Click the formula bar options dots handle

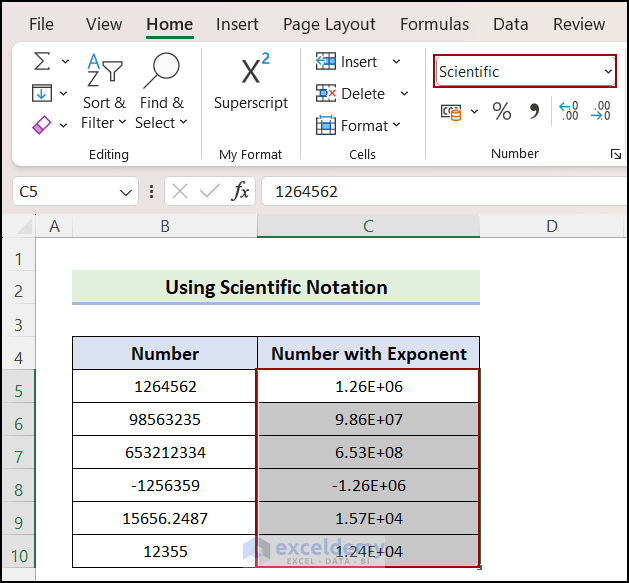[151, 191]
